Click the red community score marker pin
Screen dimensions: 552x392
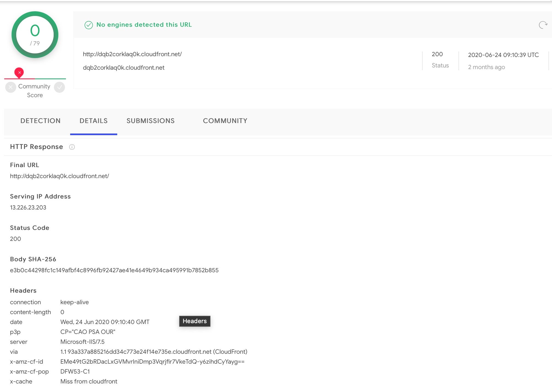[x=19, y=72]
